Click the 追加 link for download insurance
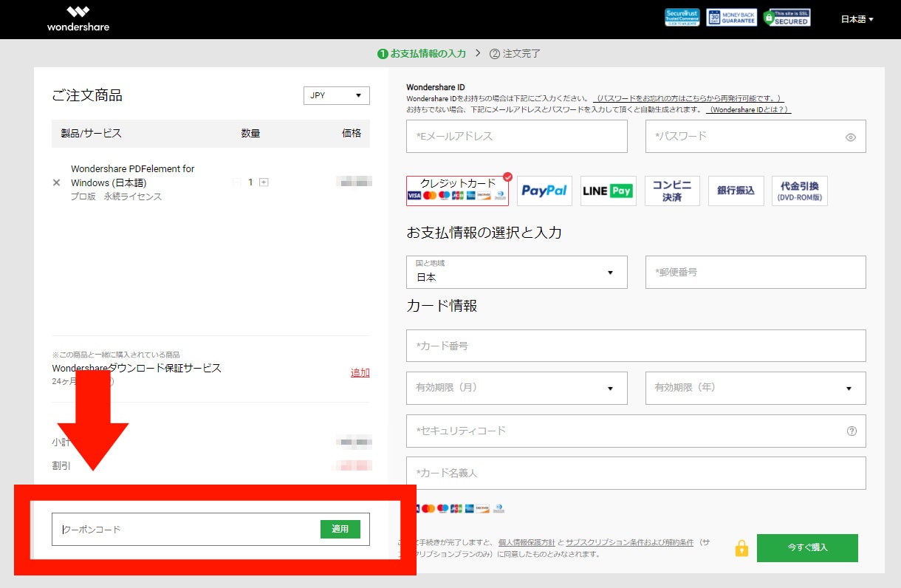 [x=360, y=373]
